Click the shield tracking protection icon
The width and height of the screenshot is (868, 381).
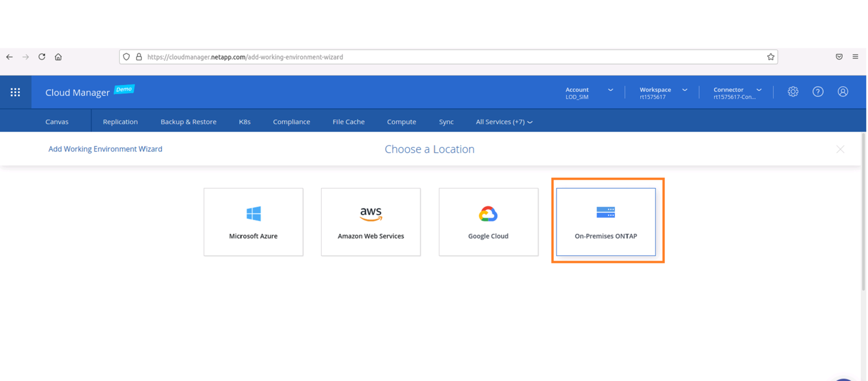(x=127, y=57)
